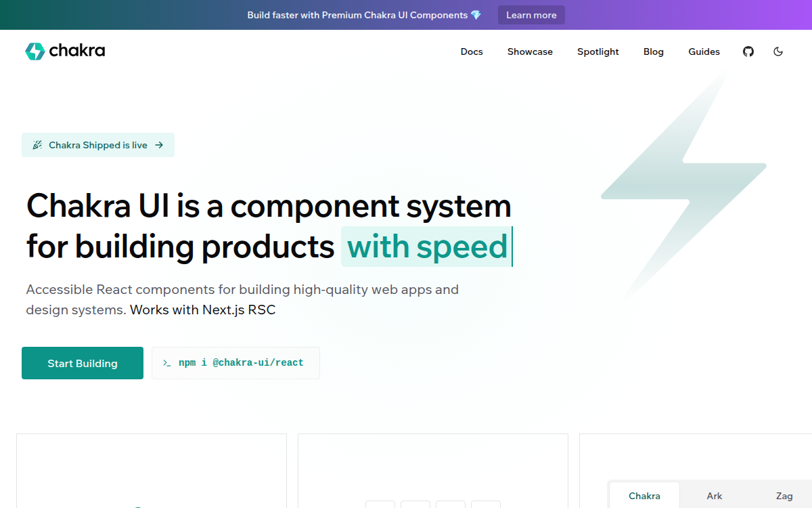812x508 pixels.
Task: Toggle dark mode with moon icon
Action: click(778, 51)
